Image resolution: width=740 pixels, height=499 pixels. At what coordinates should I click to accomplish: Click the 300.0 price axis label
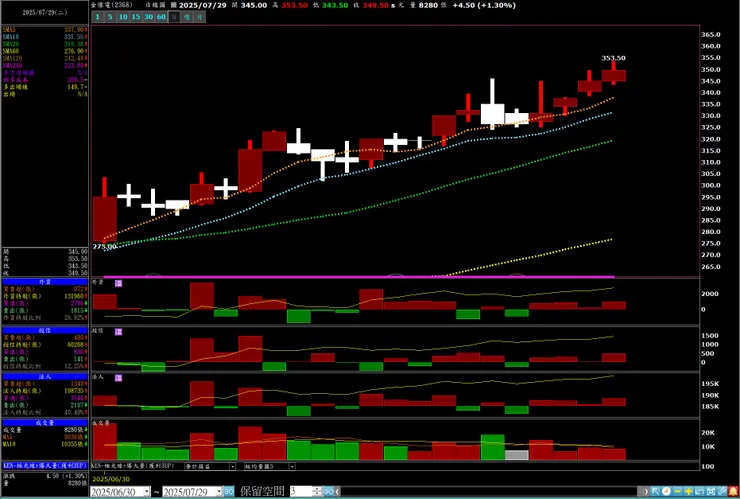(711, 186)
